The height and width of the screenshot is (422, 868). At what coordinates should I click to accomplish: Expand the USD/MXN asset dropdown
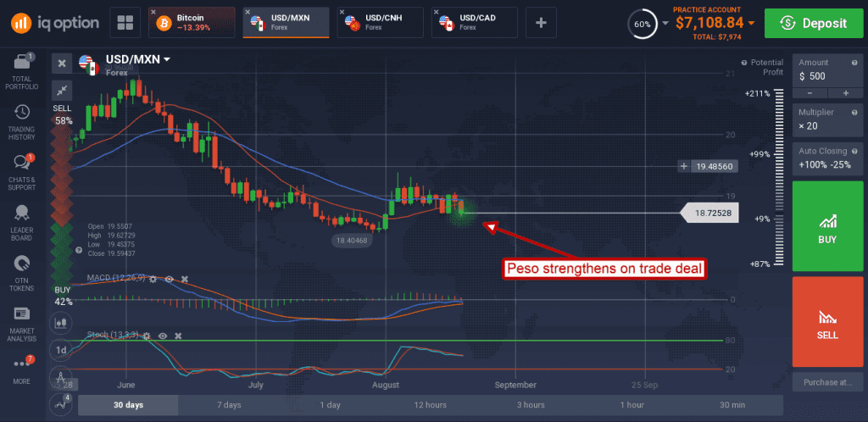167,59
